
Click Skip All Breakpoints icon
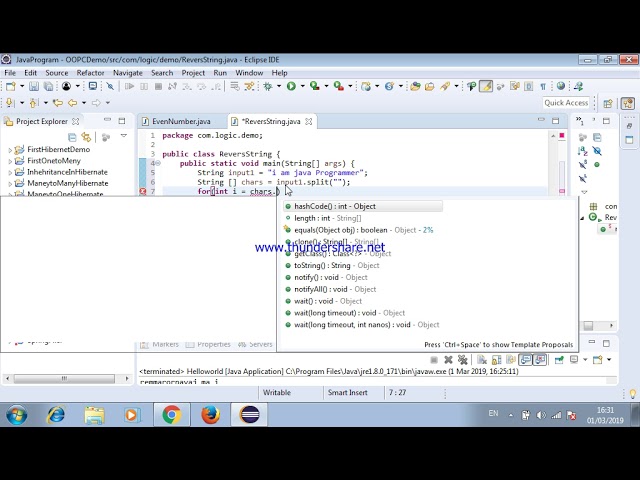pos(110,86)
